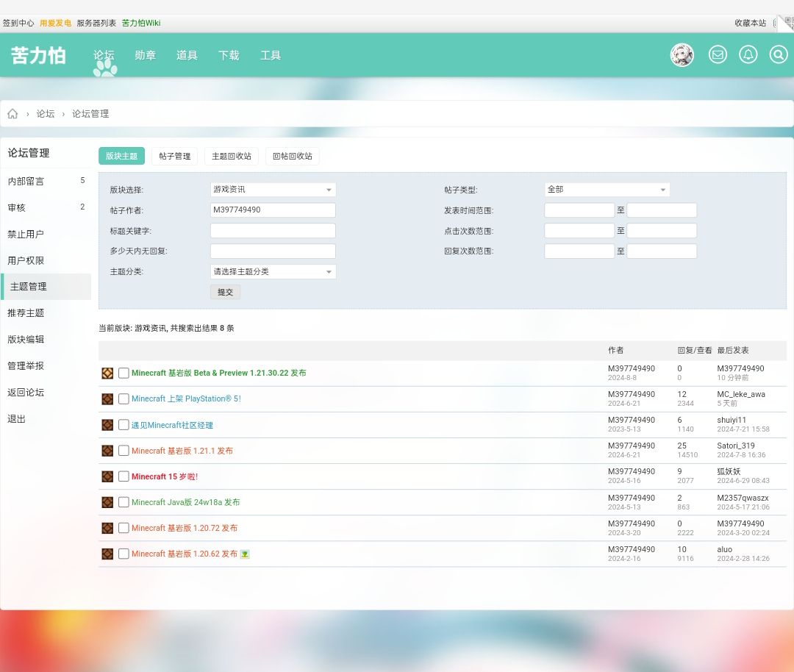Open the 请选择主题分类 dropdown

pos(273,272)
